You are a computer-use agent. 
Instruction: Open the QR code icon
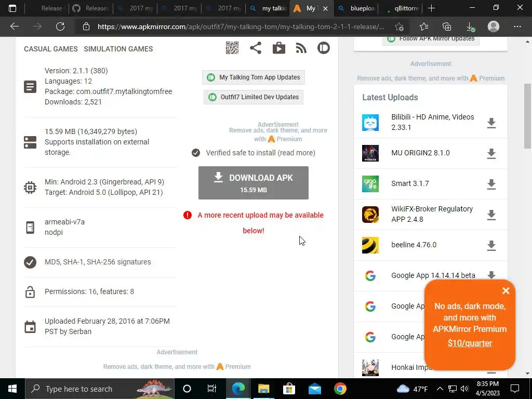pyautogui.click(x=232, y=48)
